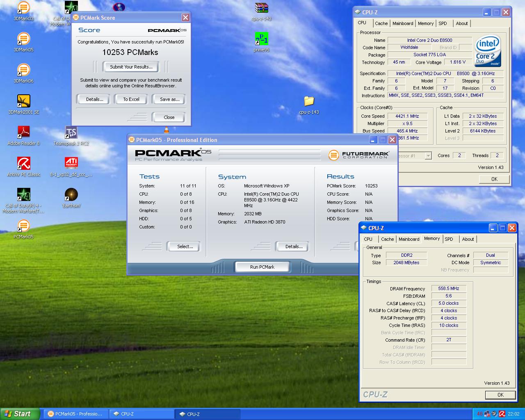Click the Intel Core 2 Duo logo in CPU-Z
The width and height of the screenshot is (525, 420).
tap(488, 51)
